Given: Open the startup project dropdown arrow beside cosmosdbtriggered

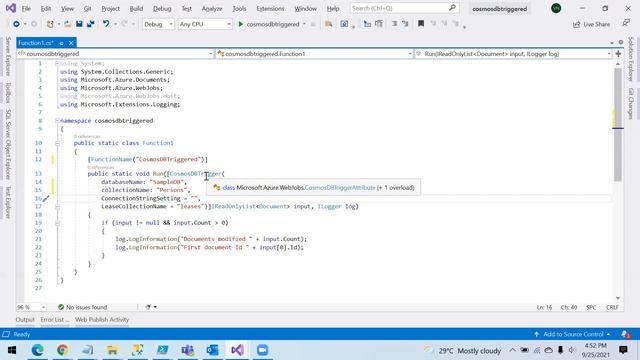Looking at the screenshot, I should [x=304, y=24].
